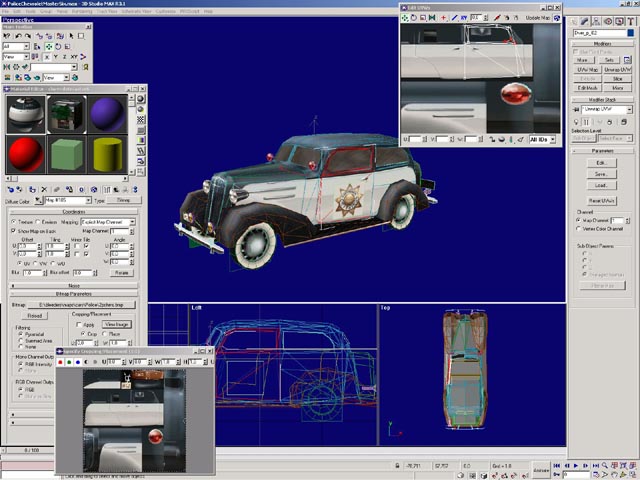Select the purple sphere material slot
This screenshot has width=640, height=480.
(x=107, y=115)
